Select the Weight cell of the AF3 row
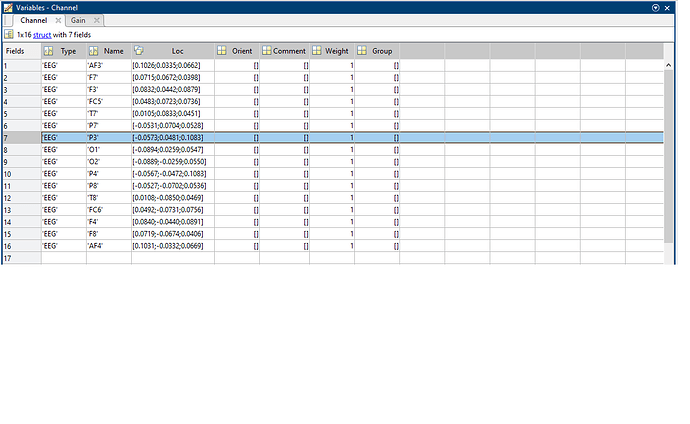Image resolution: width=690 pixels, height=424 pixels. tap(332, 66)
